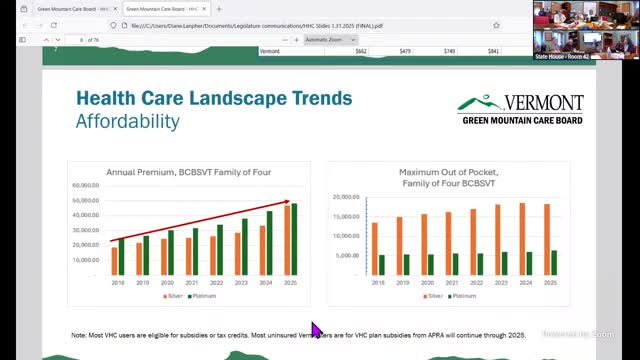Image resolution: width=640 pixels, height=360 pixels.
Task: Click the $662 value in the Vermont row
Action: 361,51
